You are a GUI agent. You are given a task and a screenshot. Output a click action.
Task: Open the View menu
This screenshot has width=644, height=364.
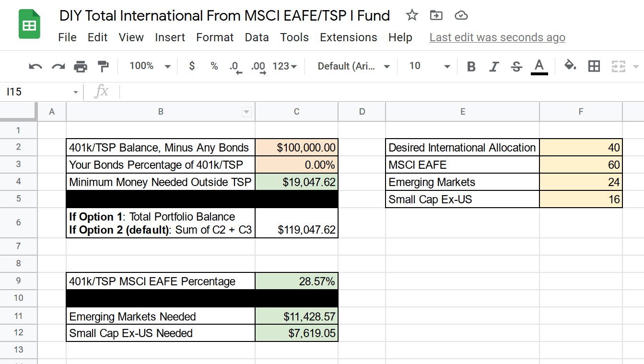point(131,37)
